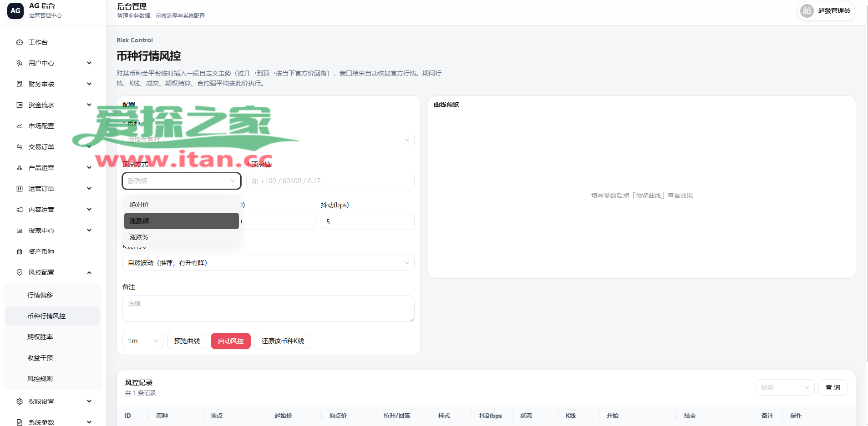Viewport: 868px width, 426px height.
Task: Click the 权限设置 gear icon
Action: (20, 401)
